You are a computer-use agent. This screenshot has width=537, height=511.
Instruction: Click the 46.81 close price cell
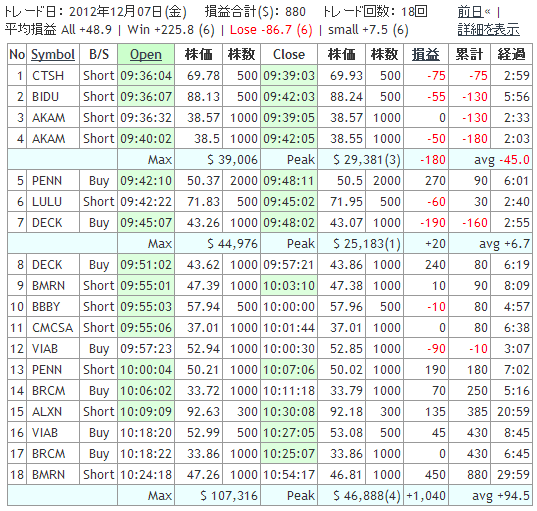[346, 475]
